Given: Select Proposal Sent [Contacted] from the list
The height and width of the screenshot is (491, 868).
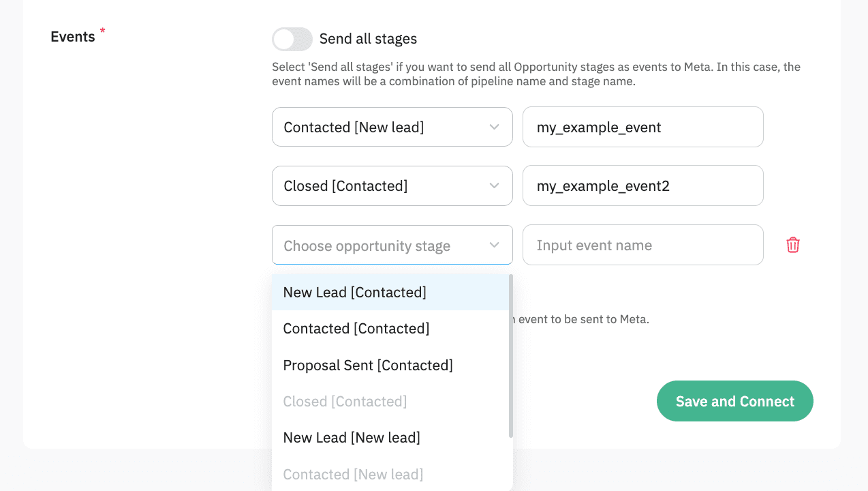Looking at the screenshot, I should coord(368,365).
